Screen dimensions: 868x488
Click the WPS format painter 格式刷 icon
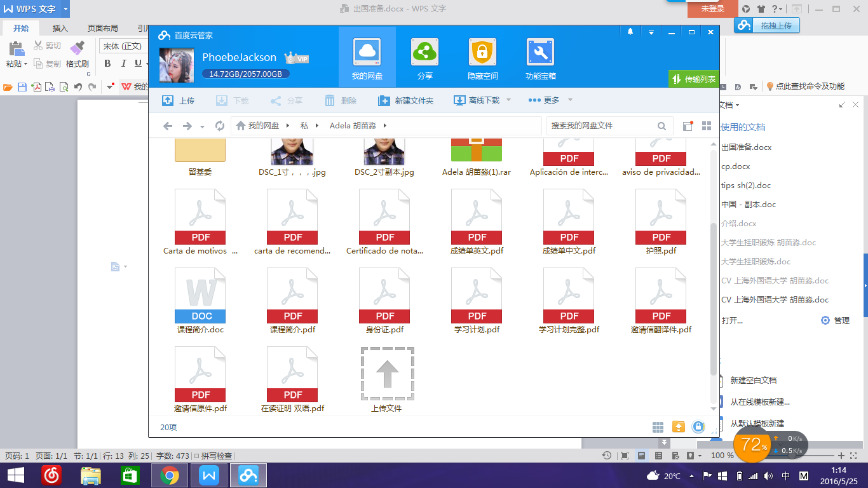[77, 48]
